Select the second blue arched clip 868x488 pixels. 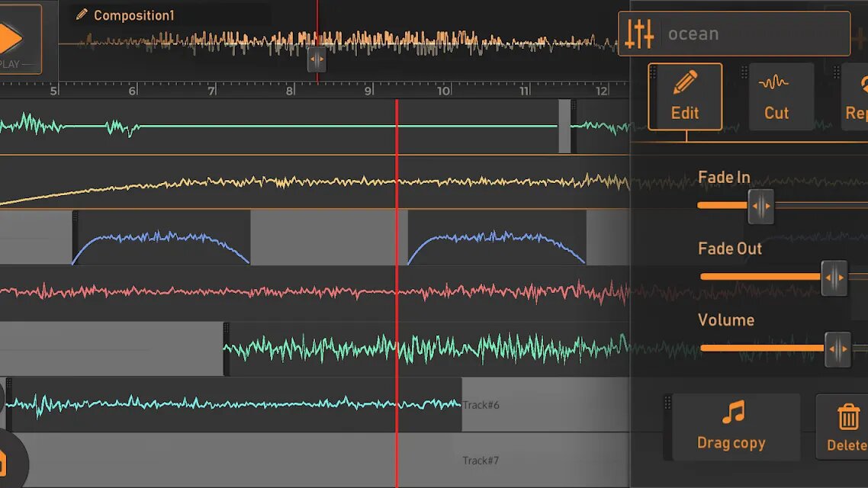[497, 238]
